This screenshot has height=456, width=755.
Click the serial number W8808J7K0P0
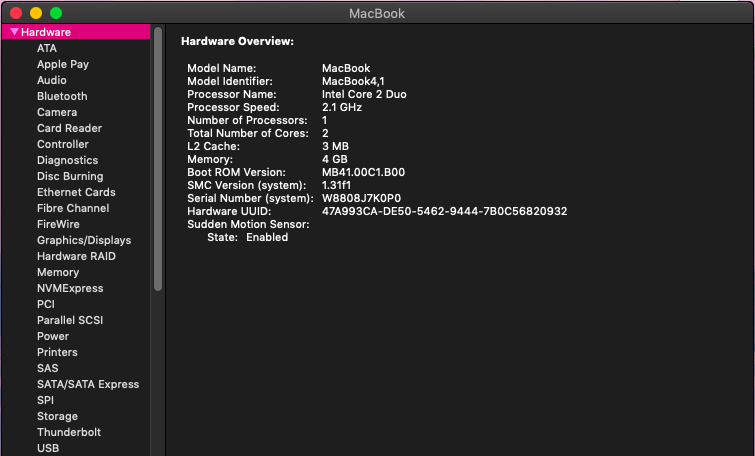pyautogui.click(x=361, y=198)
